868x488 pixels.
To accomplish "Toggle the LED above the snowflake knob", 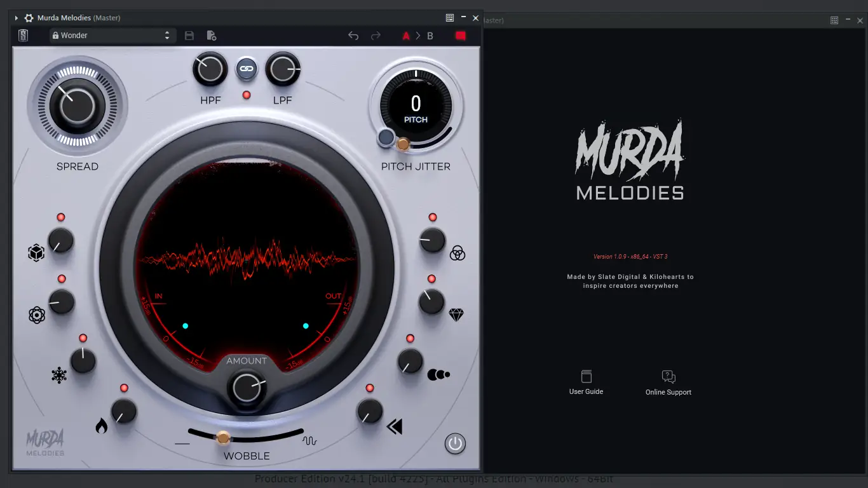I will click(x=83, y=338).
